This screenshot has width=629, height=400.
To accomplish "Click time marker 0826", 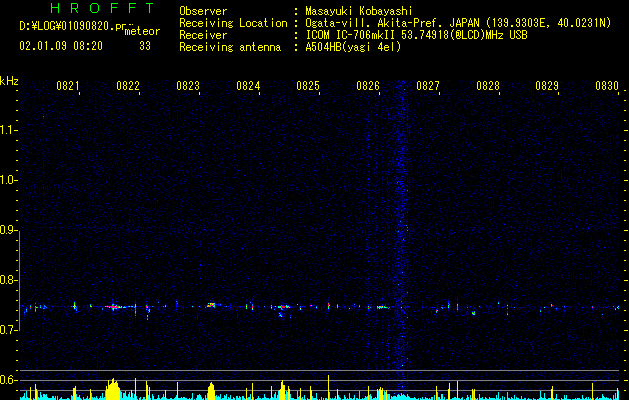I will [x=368, y=85].
